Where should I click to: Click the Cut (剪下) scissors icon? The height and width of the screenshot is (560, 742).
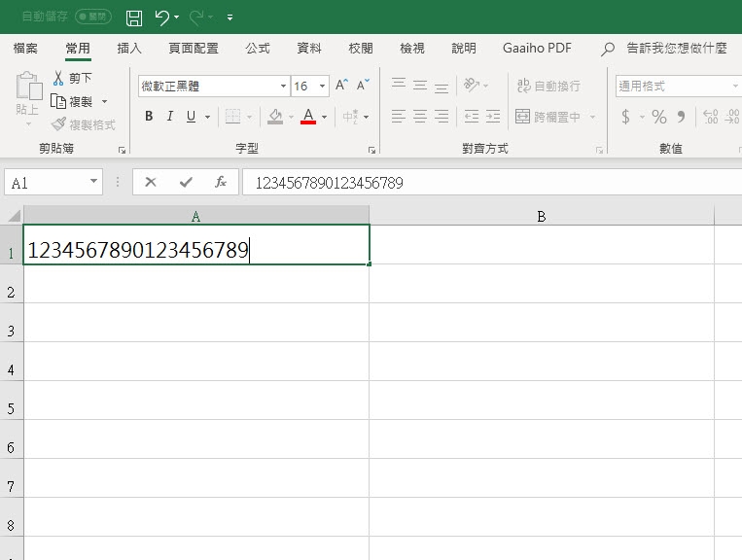58,78
